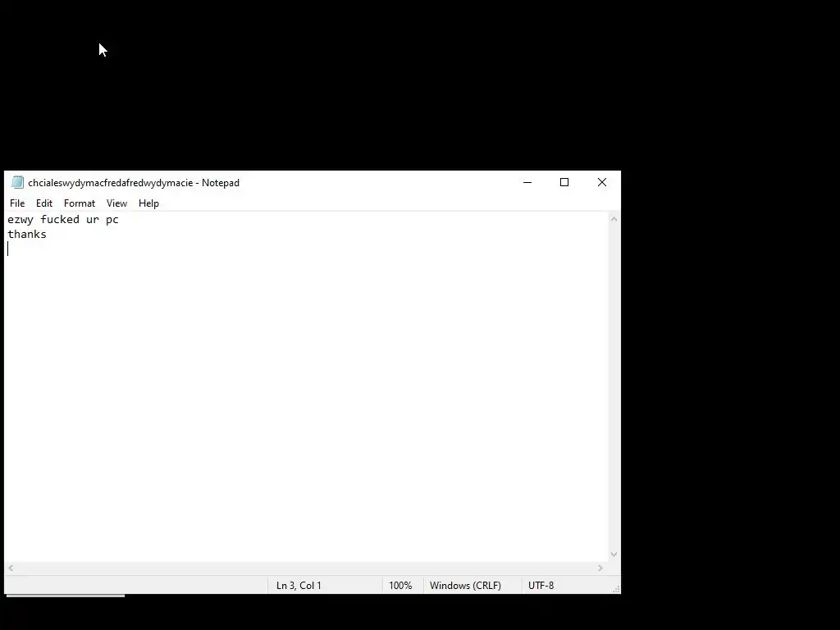This screenshot has height=630, width=840.
Task: Place cursor in empty third line of text area
Action: [308, 249]
